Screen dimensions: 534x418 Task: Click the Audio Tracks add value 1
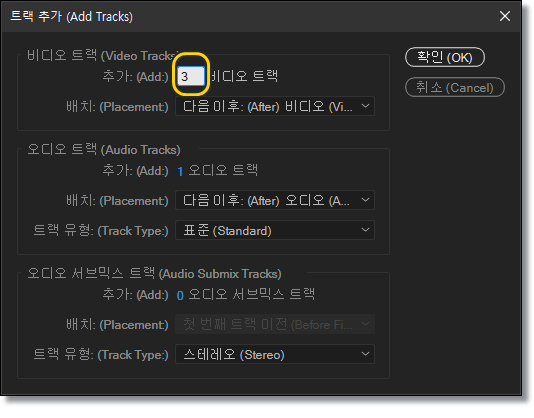point(180,171)
